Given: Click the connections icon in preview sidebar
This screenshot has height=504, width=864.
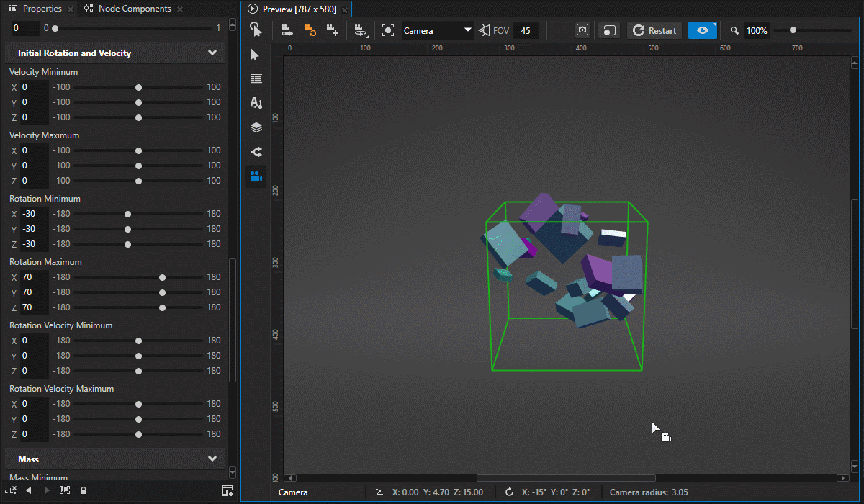Looking at the screenshot, I should click(256, 152).
